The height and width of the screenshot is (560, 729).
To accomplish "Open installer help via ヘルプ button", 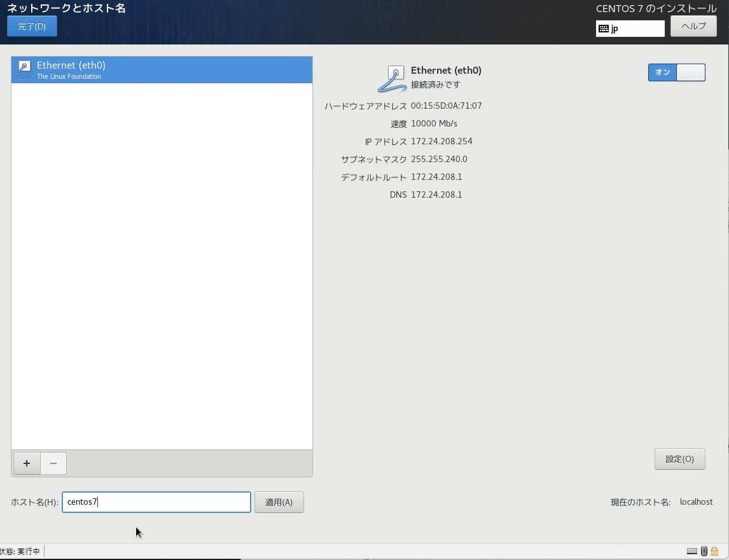I will point(693,25).
